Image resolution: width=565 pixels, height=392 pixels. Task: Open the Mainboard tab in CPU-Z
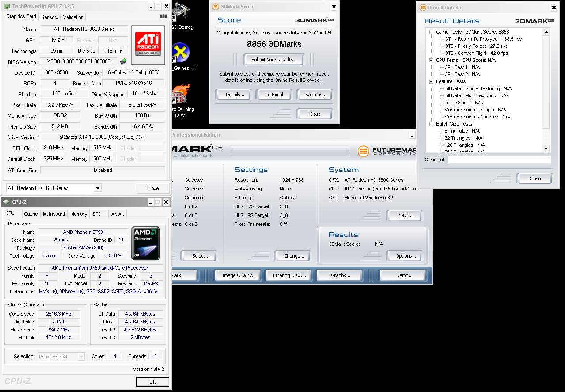(54, 214)
